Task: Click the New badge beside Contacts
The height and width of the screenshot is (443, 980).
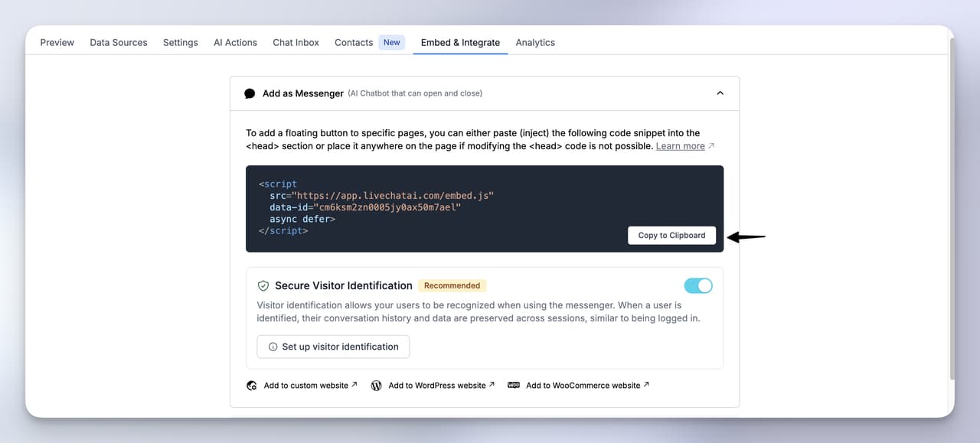Action: 392,42
